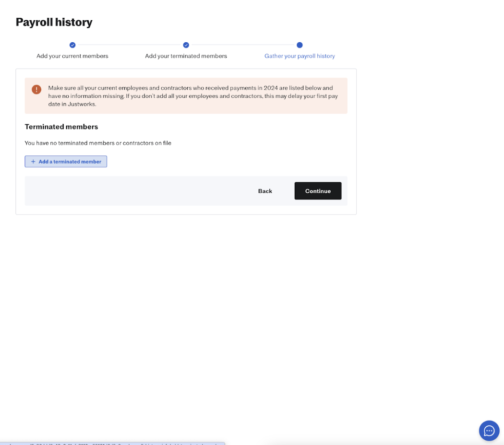Image resolution: width=504 pixels, height=445 pixels.
Task: Click the Back button
Action: pyautogui.click(x=265, y=191)
